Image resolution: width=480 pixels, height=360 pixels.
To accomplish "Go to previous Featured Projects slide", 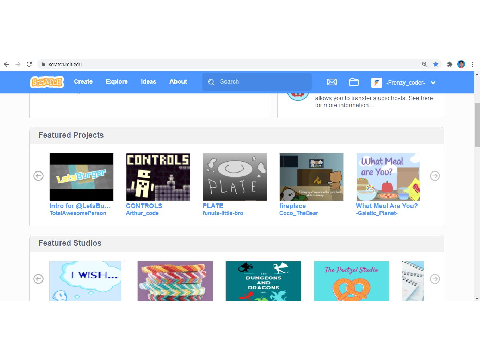I will pos(39,176).
